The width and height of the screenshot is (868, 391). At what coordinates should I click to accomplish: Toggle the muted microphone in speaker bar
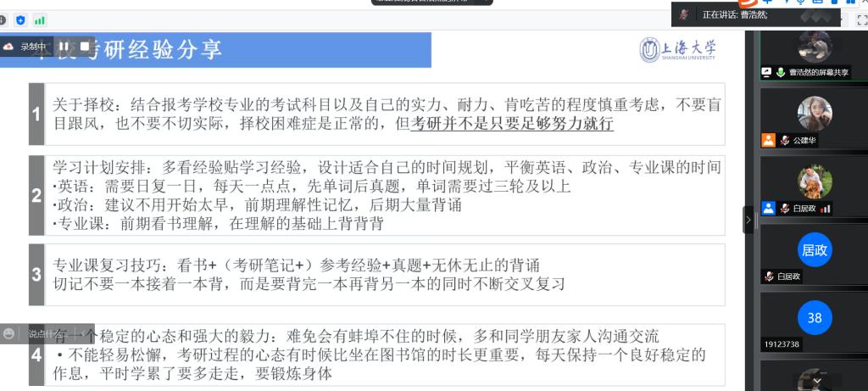click(685, 15)
